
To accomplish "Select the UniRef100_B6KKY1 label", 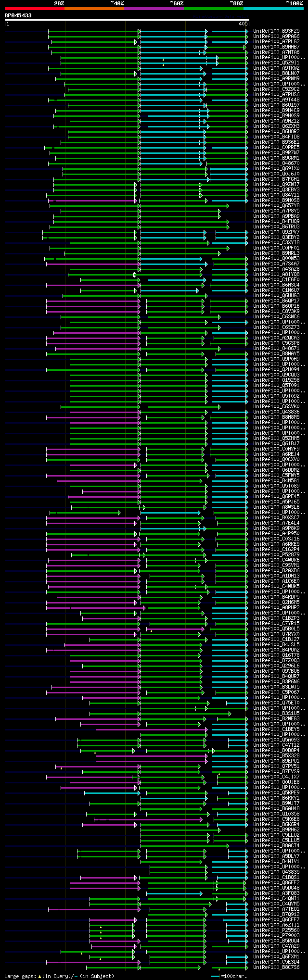I will coord(276,798).
